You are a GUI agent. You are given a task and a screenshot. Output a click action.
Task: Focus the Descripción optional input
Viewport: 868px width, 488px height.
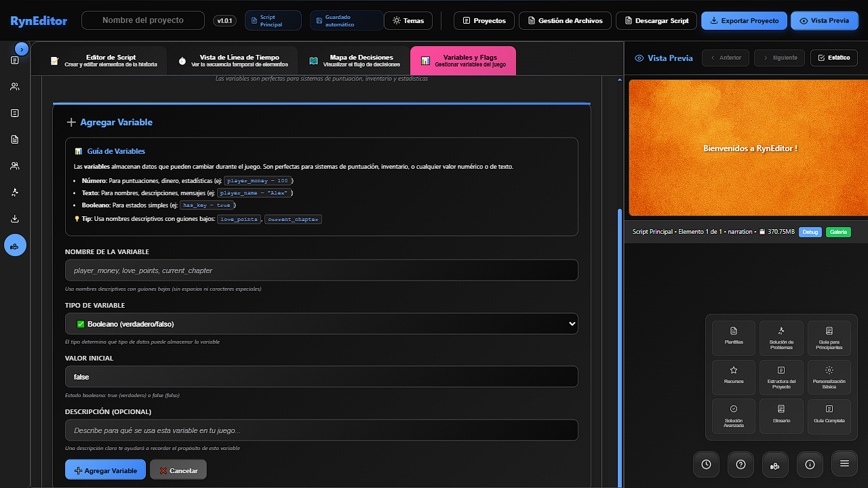coord(321,430)
